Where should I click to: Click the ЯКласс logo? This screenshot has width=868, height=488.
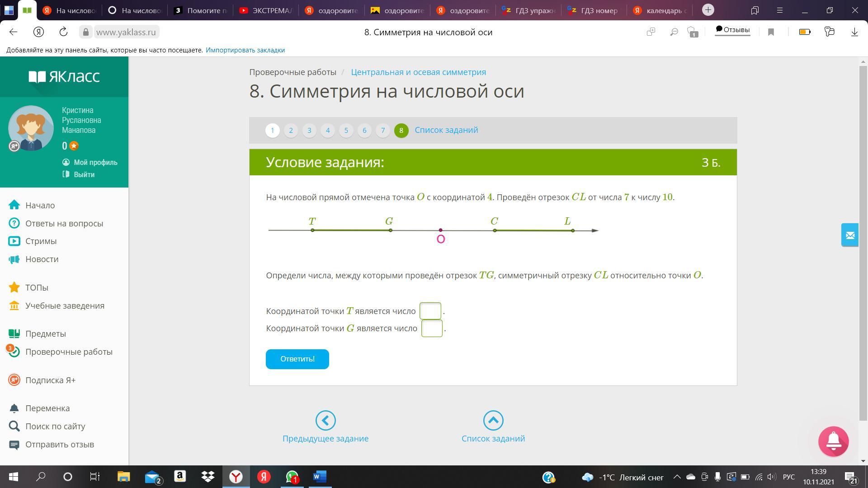(x=64, y=77)
